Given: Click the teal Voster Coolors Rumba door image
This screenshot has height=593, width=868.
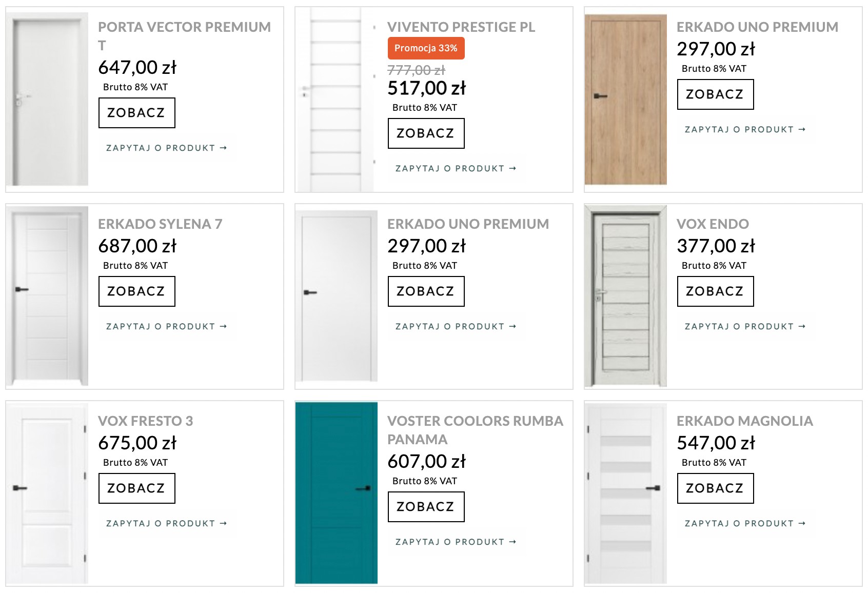Looking at the screenshot, I should point(337,493).
